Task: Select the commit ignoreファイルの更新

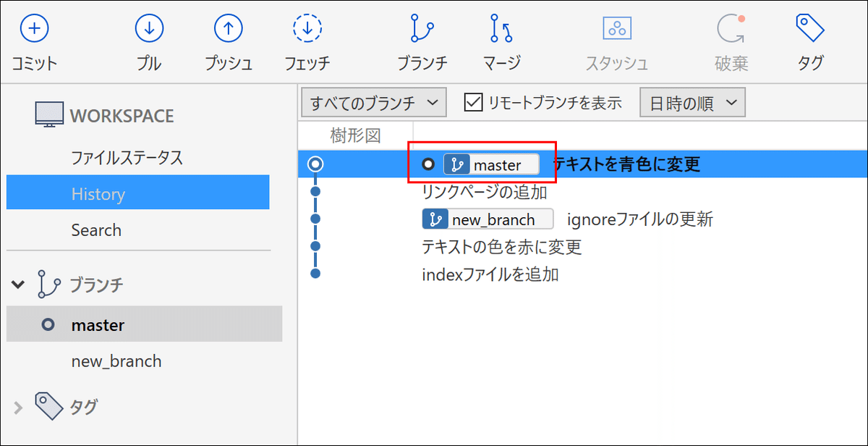Action: (x=639, y=219)
